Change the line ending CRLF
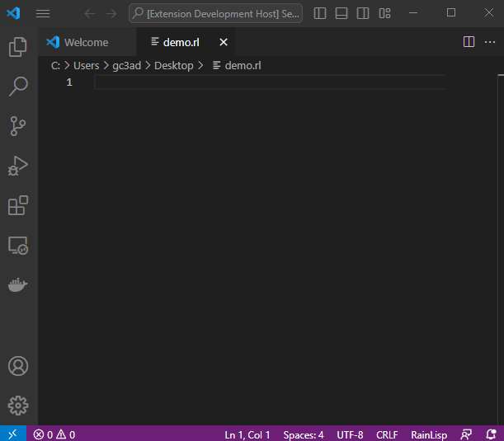 coord(387,434)
